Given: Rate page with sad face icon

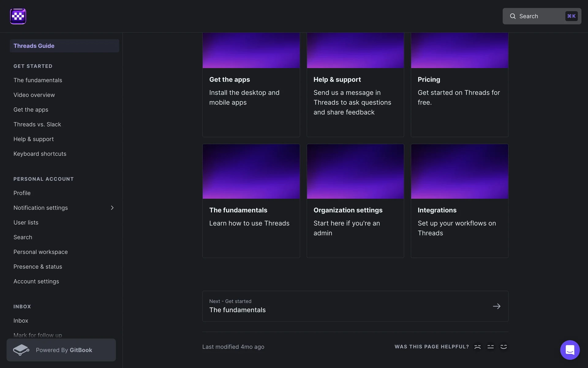Looking at the screenshot, I should [477, 347].
